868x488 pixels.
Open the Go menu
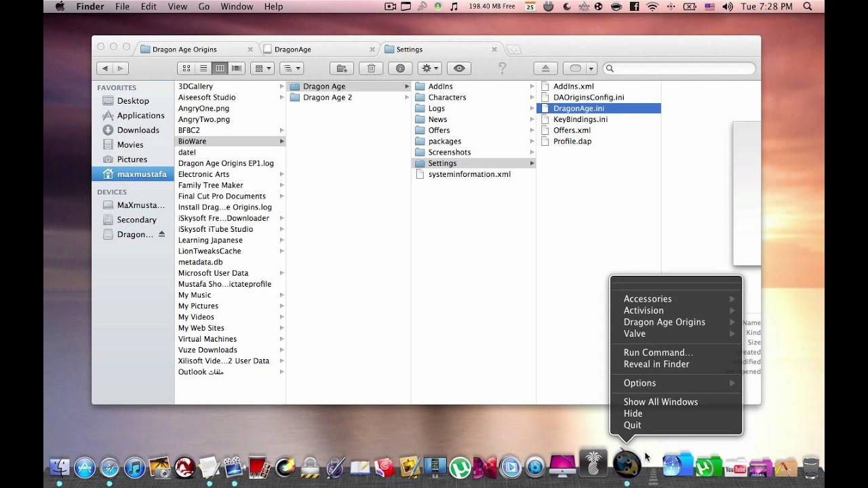[204, 7]
